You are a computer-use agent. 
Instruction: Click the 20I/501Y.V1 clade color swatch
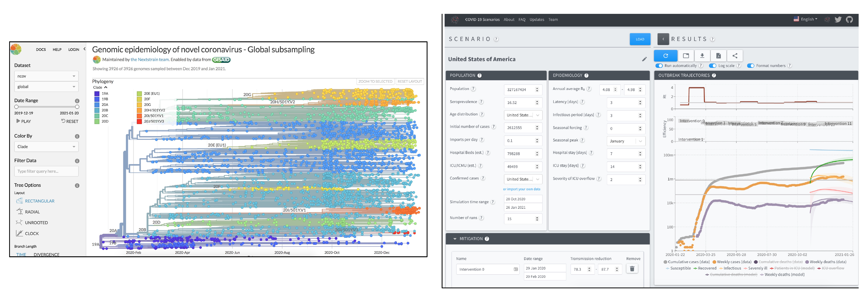point(139,116)
